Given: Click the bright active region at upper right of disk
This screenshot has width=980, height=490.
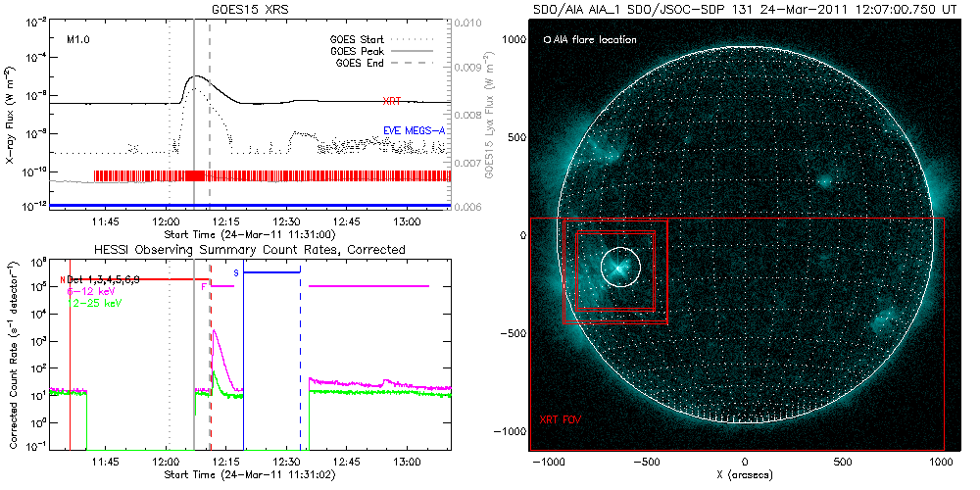Looking at the screenshot, I should click(825, 180).
